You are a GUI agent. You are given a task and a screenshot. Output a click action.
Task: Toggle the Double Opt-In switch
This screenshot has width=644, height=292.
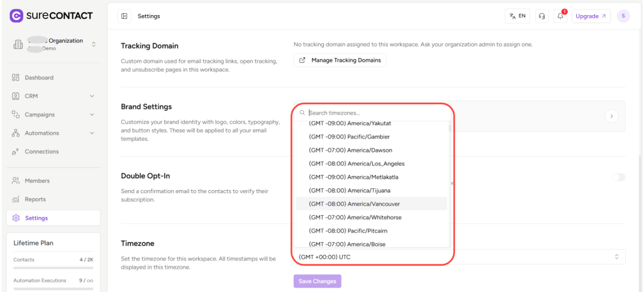618,177
